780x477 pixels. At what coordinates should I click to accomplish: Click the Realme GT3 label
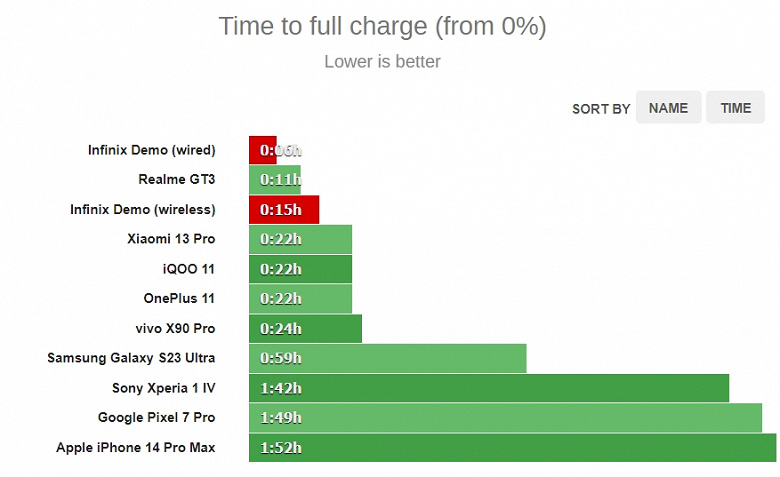pyautogui.click(x=177, y=180)
